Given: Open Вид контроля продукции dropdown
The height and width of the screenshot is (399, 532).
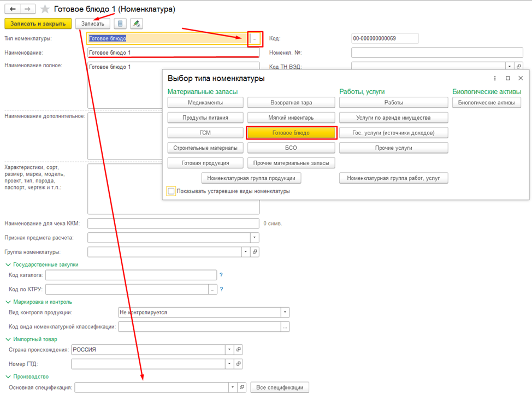Looking at the screenshot, I should point(285,312).
